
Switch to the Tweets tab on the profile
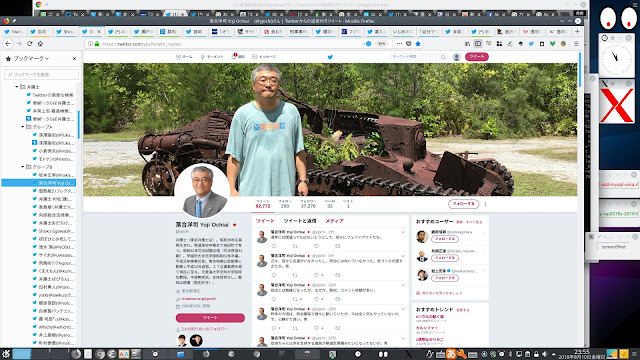click(x=265, y=221)
